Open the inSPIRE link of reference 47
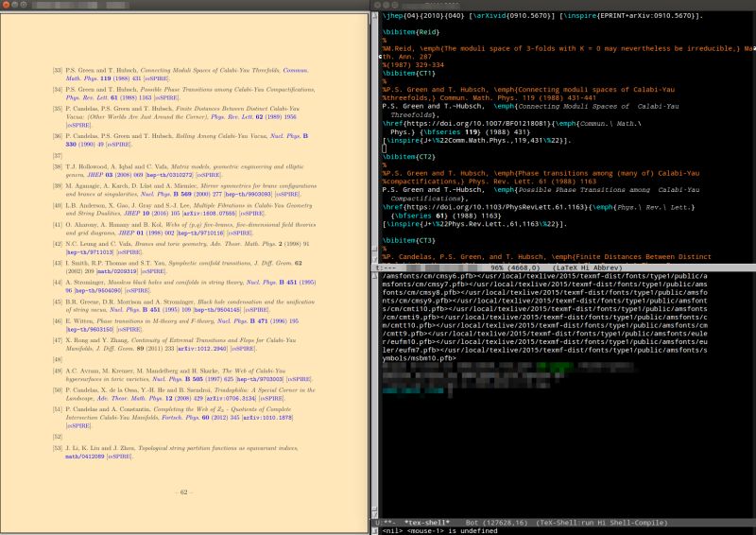The width and height of the screenshot is (756, 535). tap(243, 349)
